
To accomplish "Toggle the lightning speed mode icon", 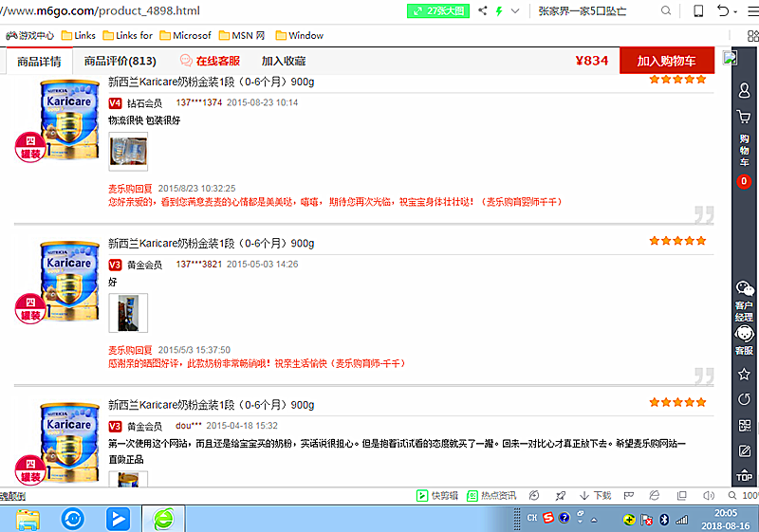I will pos(499,11).
